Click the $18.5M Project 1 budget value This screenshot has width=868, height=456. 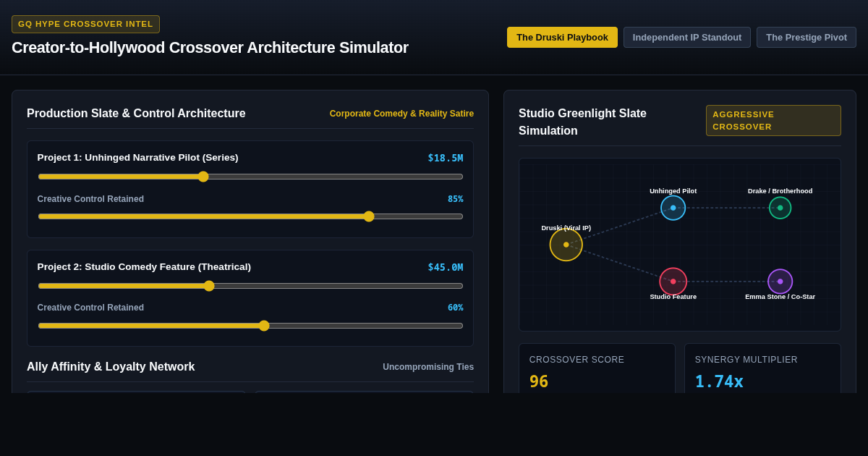(x=446, y=158)
